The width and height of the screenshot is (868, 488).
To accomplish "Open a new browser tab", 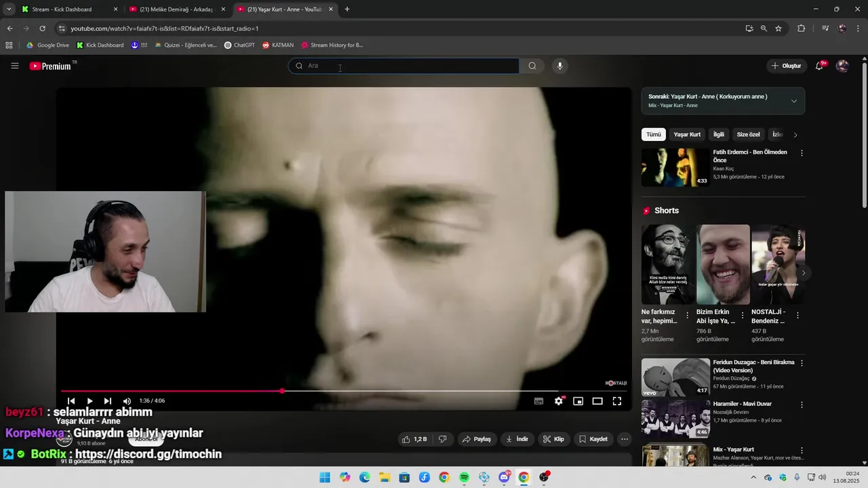I will [x=347, y=9].
